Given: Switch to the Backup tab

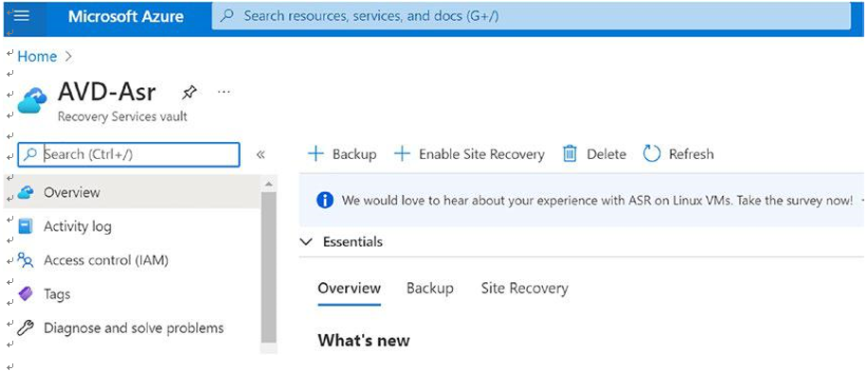Looking at the screenshot, I should [x=429, y=288].
